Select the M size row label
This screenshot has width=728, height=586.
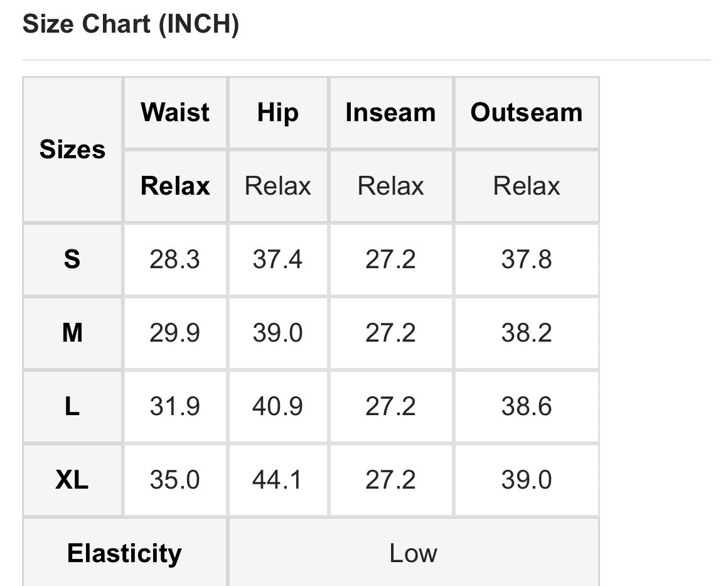click(72, 332)
